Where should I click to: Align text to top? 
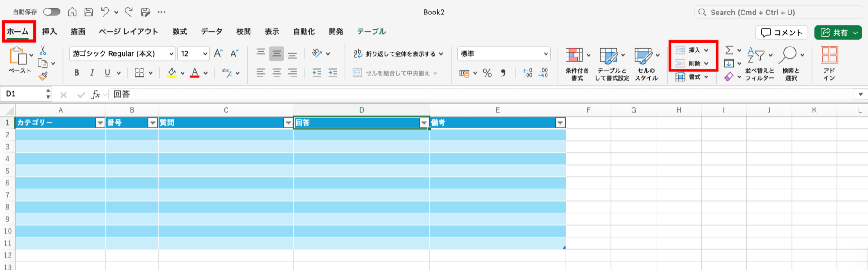tap(261, 53)
